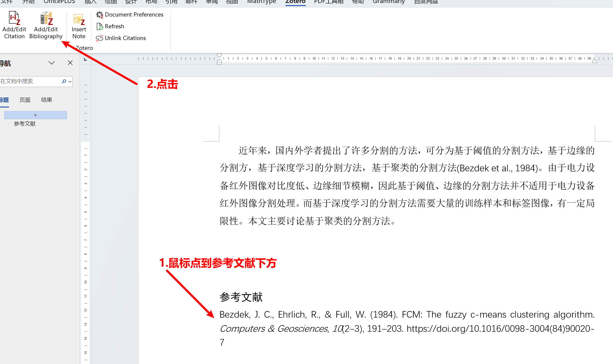Switch to the 结果 navigation tab

46,100
